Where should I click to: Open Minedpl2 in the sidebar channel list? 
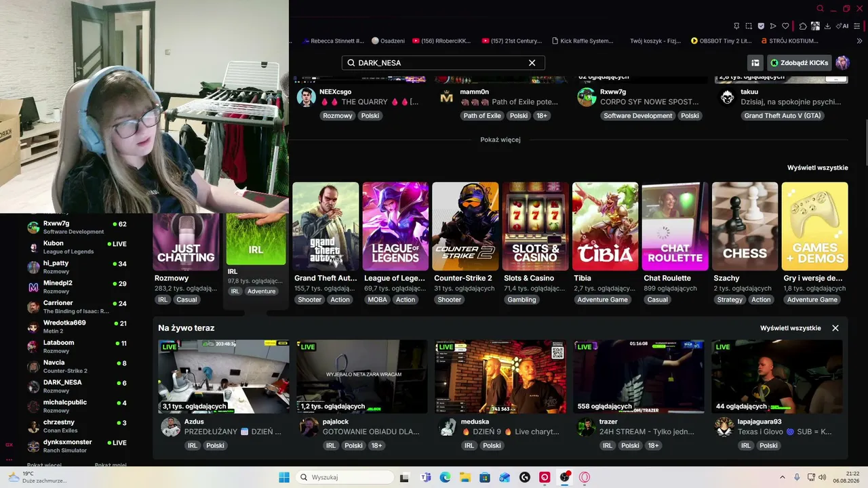77,287
